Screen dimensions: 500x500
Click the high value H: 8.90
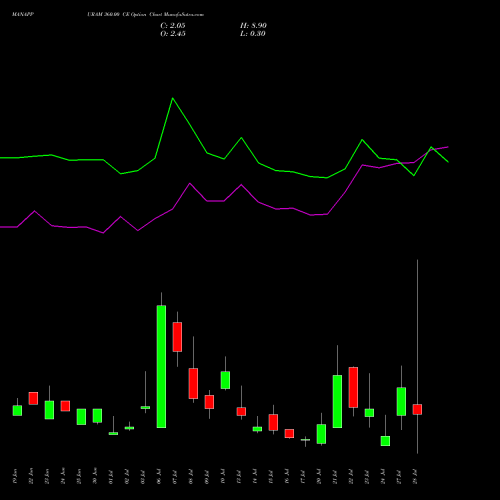(x=253, y=26)
